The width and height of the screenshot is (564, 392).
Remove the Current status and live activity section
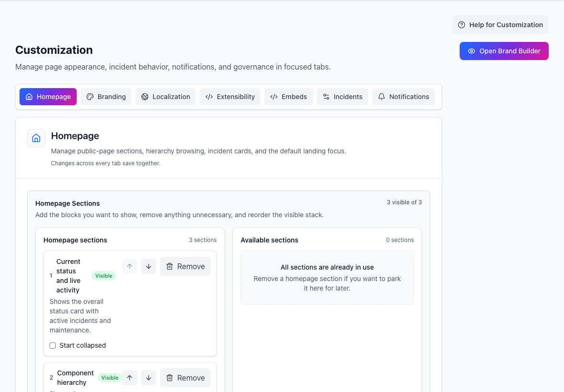click(185, 266)
